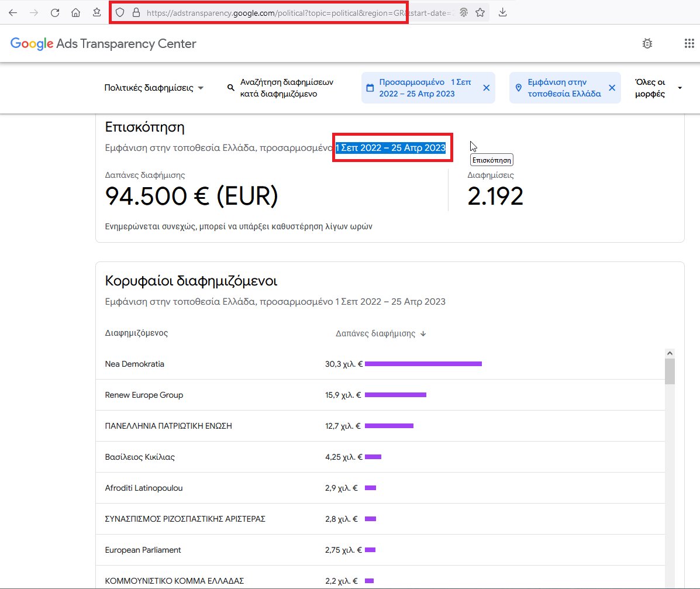Click the Διαφημίσεις label above count

point(491,175)
